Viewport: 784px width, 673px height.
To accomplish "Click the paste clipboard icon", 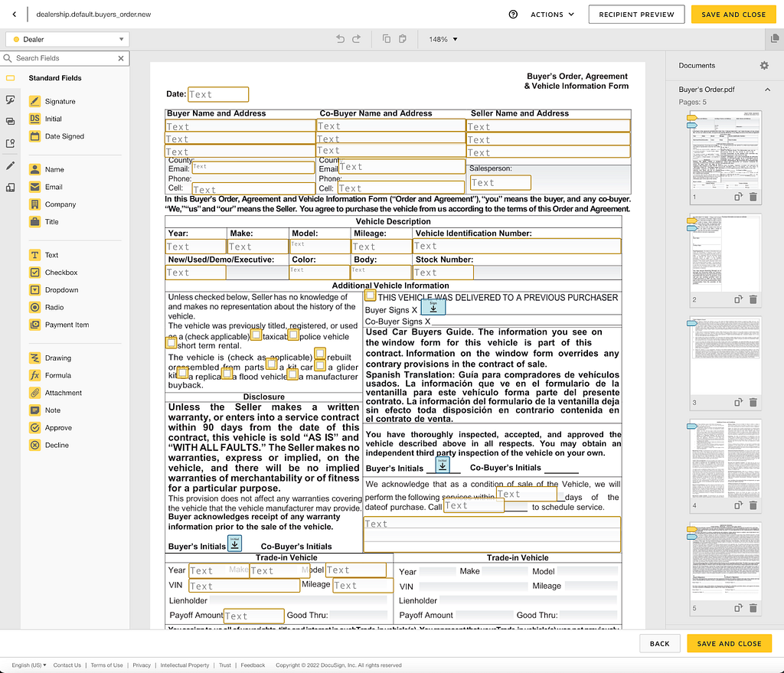I will point(403,39).
